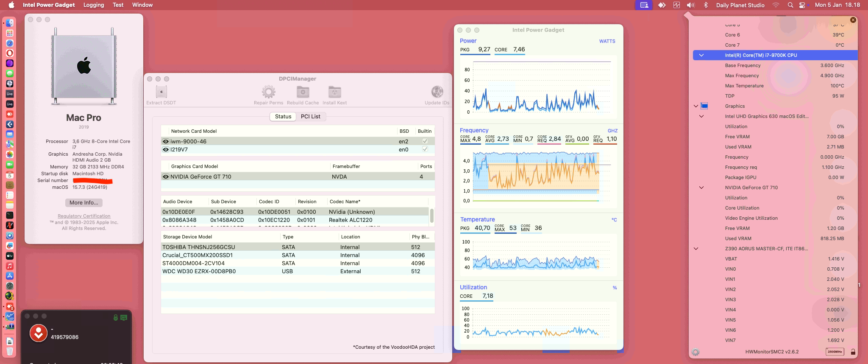
Task: Toggle Builtin checkbox for I219V7
Action: tap(425, 149)
